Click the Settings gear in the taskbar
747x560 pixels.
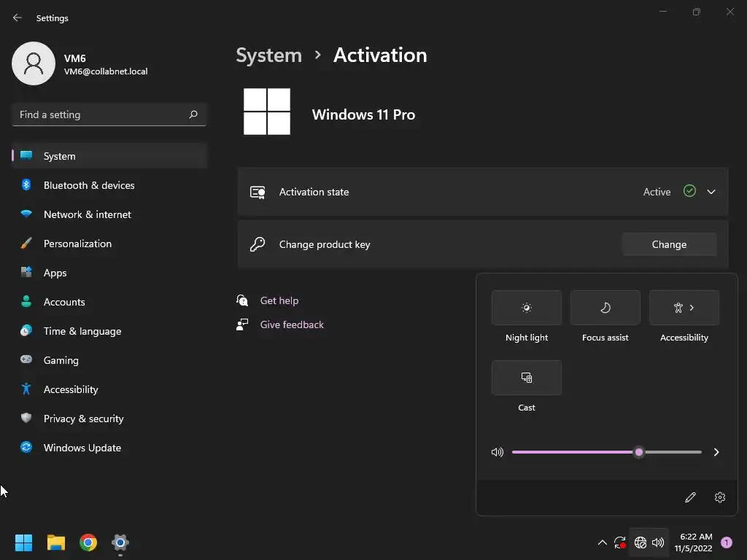pos(120,542)
